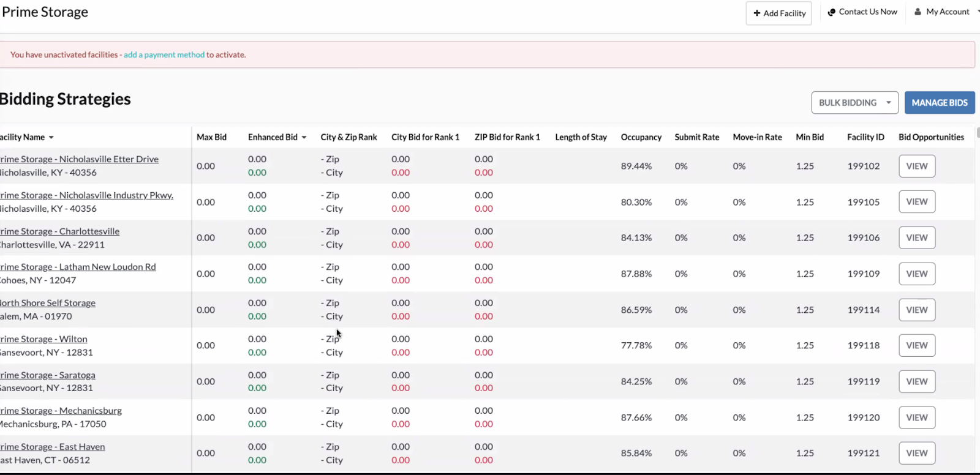Screen dimensions: 980x475
Task: Select the 80.30% occupancy value
Action: 636,202
